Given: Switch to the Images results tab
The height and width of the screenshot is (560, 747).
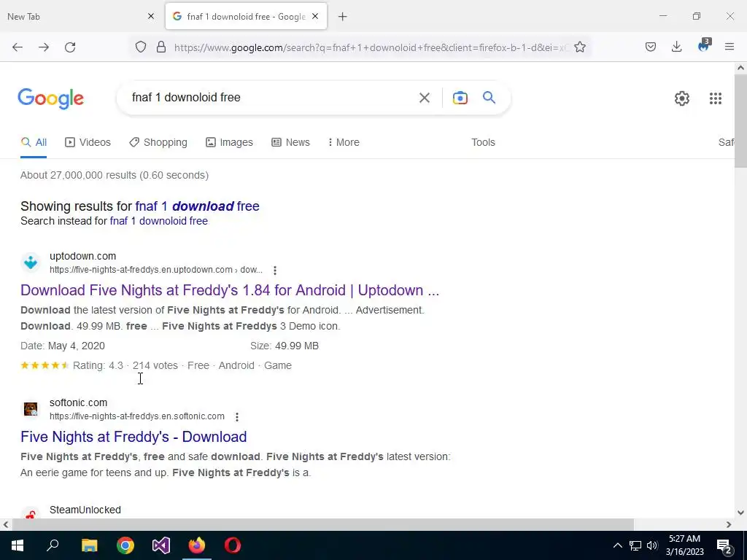Looking at the screenshot, I should coord(229,142).
